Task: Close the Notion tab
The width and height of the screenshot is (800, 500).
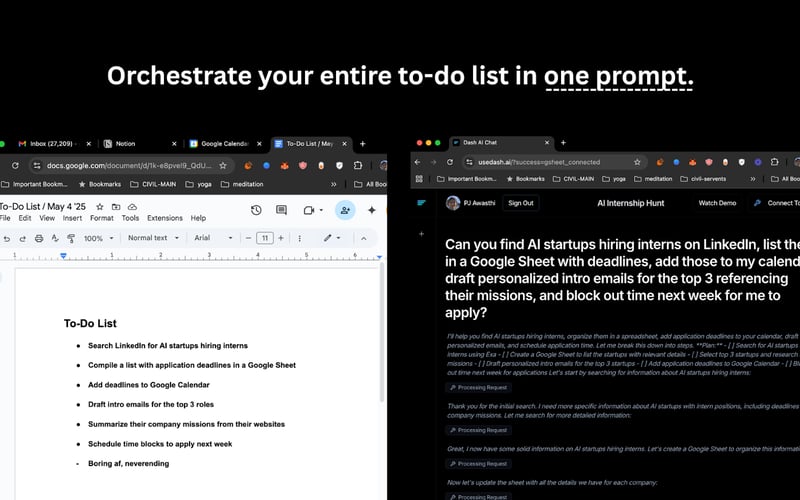Action: [174, 144]
